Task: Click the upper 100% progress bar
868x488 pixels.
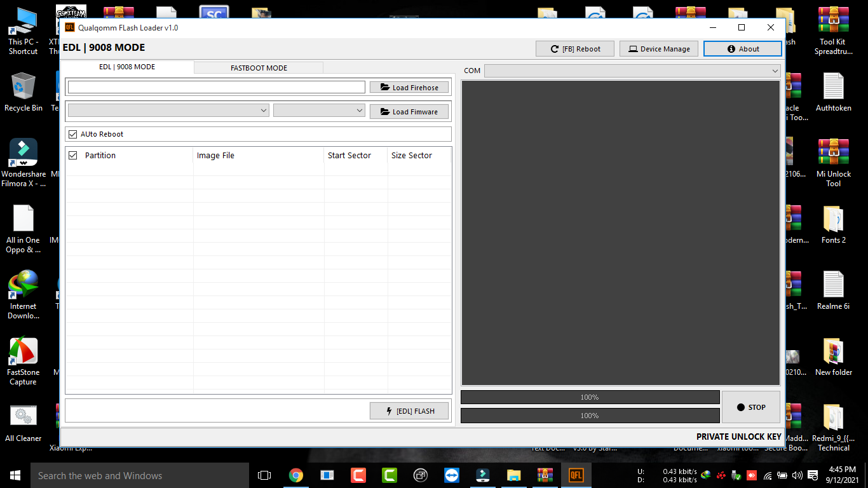Action: [590, 397]
